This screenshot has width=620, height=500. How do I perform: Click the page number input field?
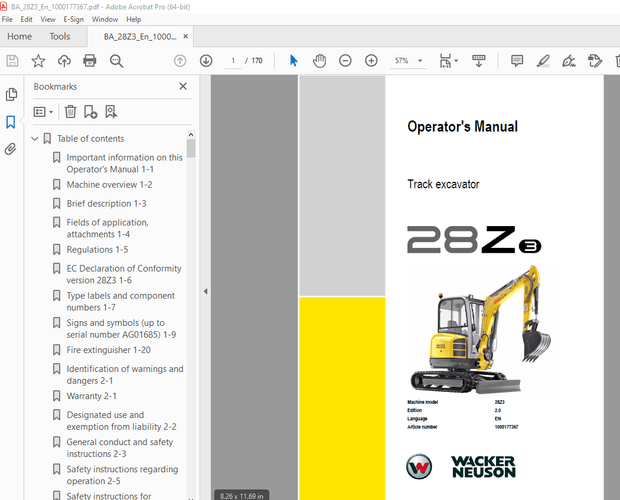(x=233, y=61)
